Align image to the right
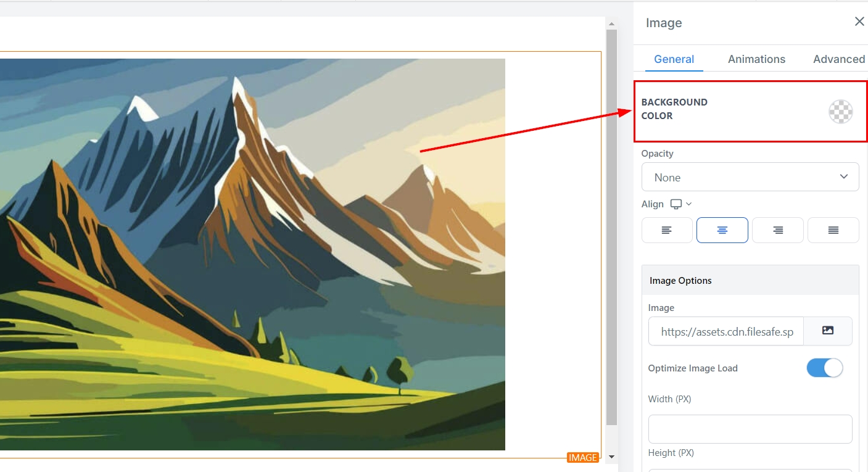The image size is (868, 472). tap(778, 230)
